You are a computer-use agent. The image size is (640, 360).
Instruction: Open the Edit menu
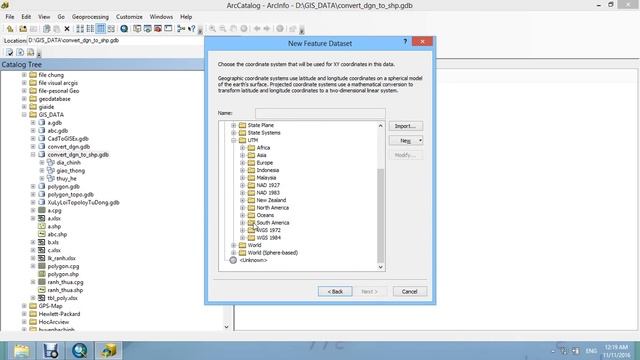[26, 17]
